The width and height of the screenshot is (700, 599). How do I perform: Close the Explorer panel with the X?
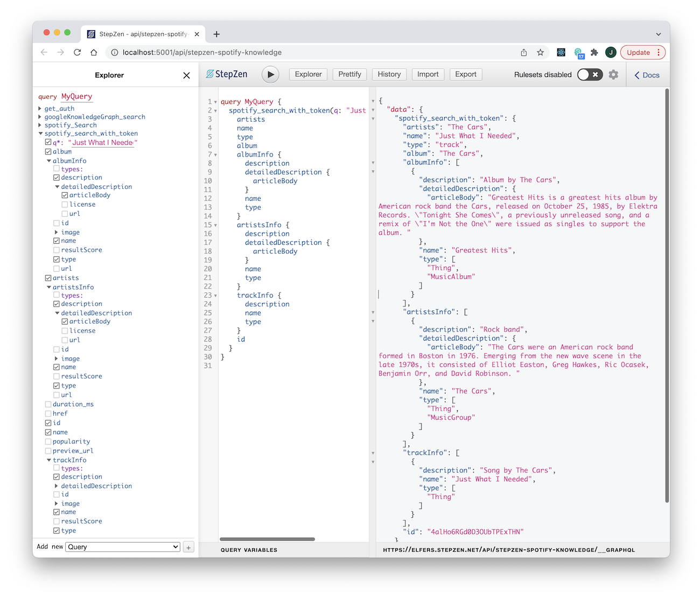pos(186,75)
